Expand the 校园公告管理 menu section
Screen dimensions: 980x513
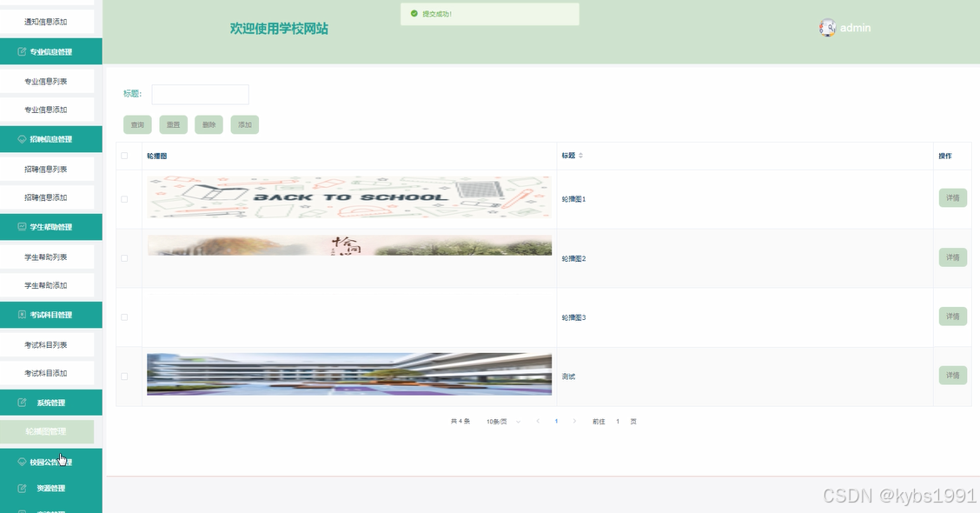pos(51,463)
